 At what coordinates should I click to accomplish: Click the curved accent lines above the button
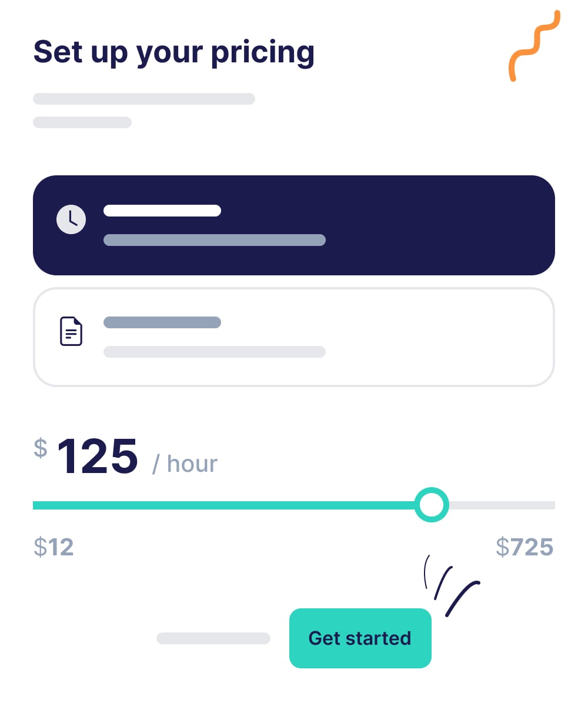click(x=451, y=585)
